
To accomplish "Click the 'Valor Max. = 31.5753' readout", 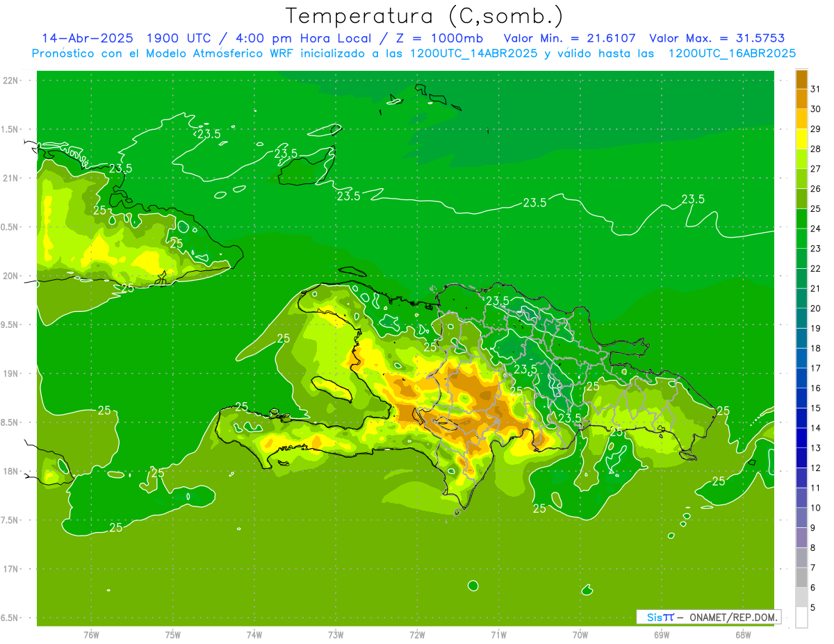I will click(717, 38).
